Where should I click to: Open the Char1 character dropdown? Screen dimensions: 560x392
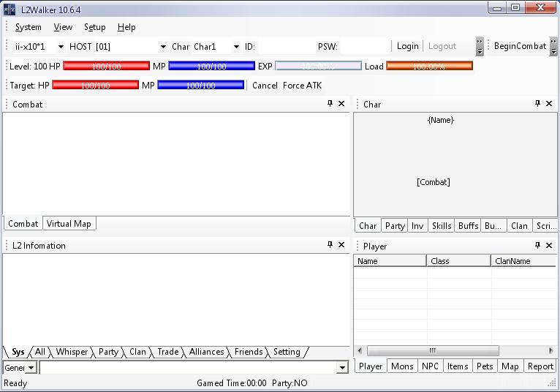[x=236, y=47]
